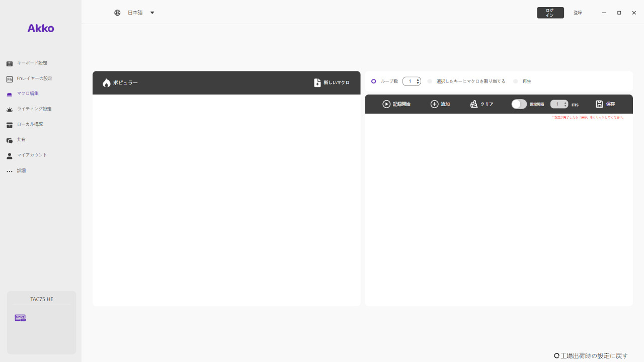Viewport: 644px width, 362px height.
Task: Click the クリア clear broom icon
Action: coord(473,104)
